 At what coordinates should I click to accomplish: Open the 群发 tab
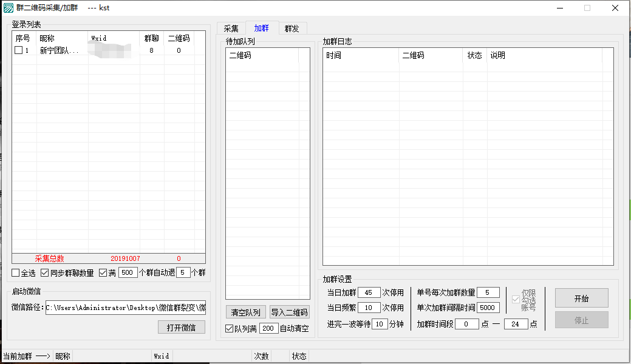point(292,29)
